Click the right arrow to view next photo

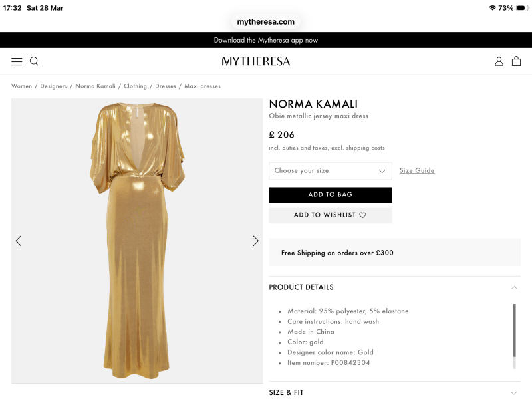click(x=256, y=241)
